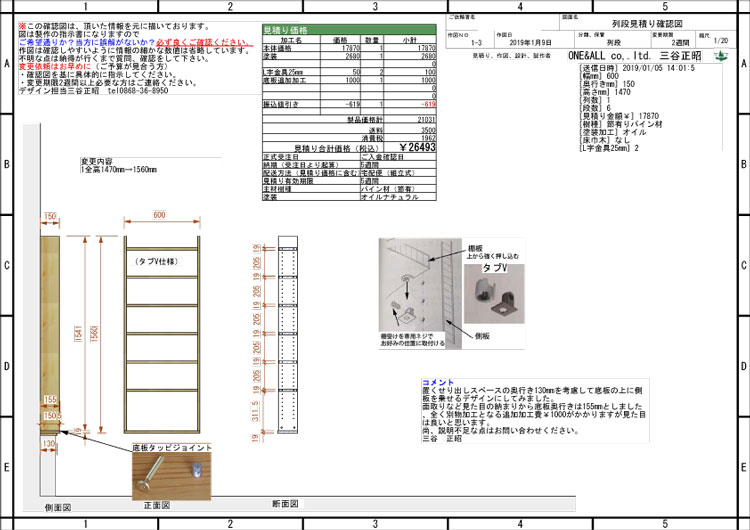Image resolution: width=750 pixels, height=530 pixels.
Task: Select the front view shelf frame drawing
Action: (162, 334)
